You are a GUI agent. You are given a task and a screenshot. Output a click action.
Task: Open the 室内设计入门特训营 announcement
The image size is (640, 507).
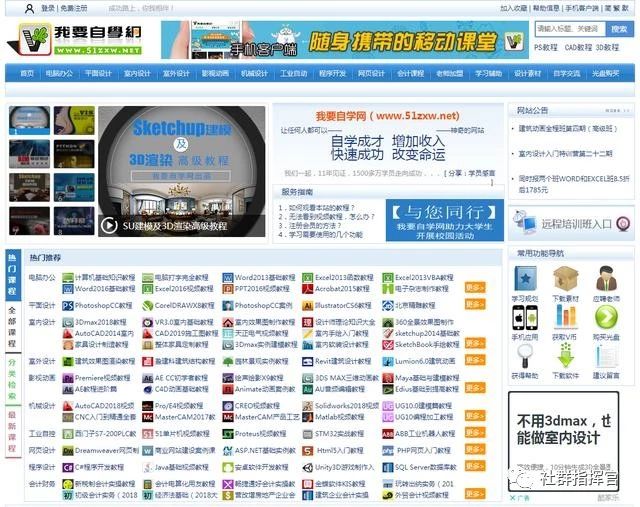[565, 154]
